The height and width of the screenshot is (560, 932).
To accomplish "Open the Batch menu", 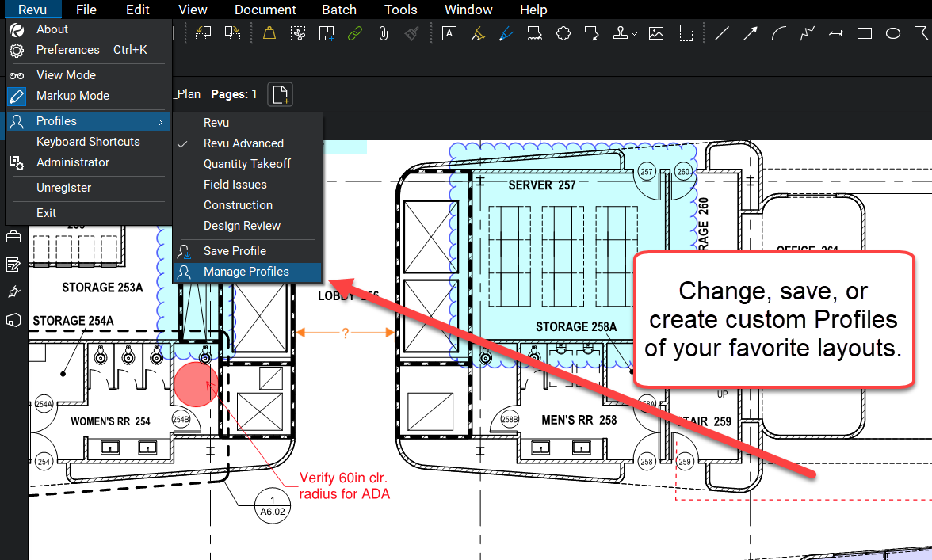I will (x=339, y=10).
